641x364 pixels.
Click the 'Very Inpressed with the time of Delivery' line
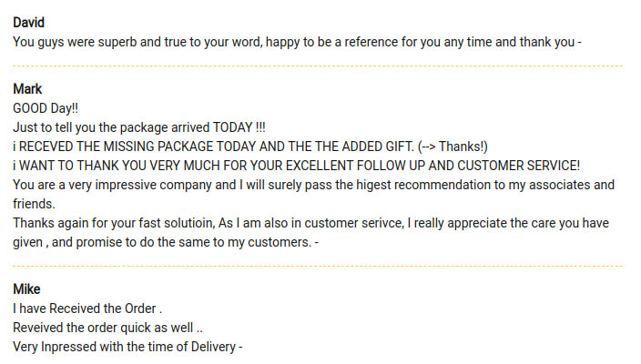[x=127, y=347]
